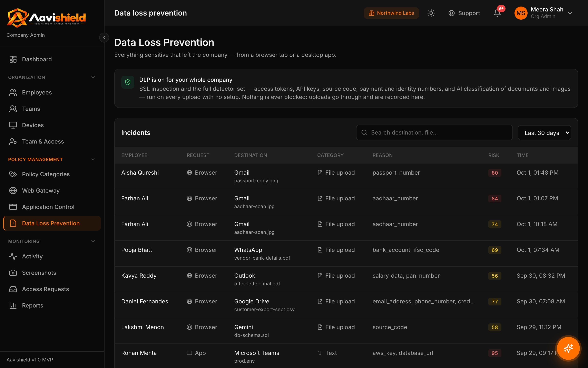This screenshot has width=588, height=368.
Task: Open the notifications bell
Action: (497, 13)
